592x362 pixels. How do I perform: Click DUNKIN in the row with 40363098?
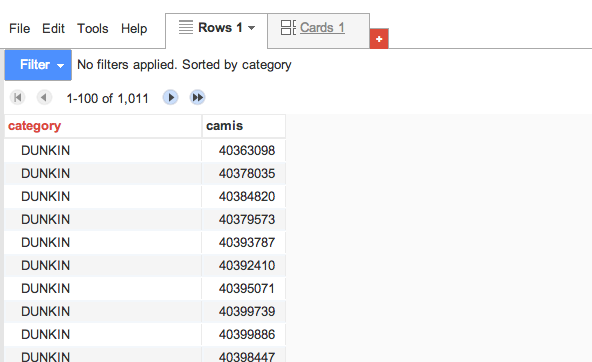[46, 151]
